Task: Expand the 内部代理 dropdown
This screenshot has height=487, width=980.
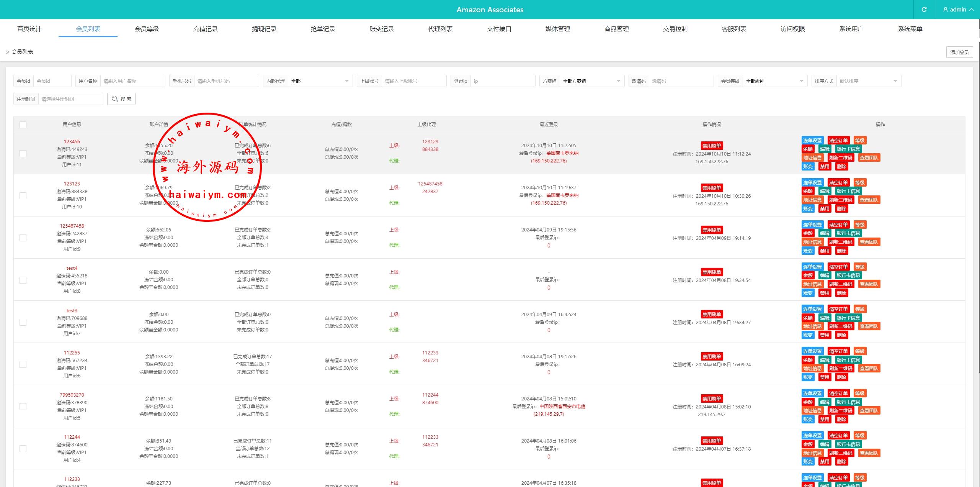Action: (320, 81)
